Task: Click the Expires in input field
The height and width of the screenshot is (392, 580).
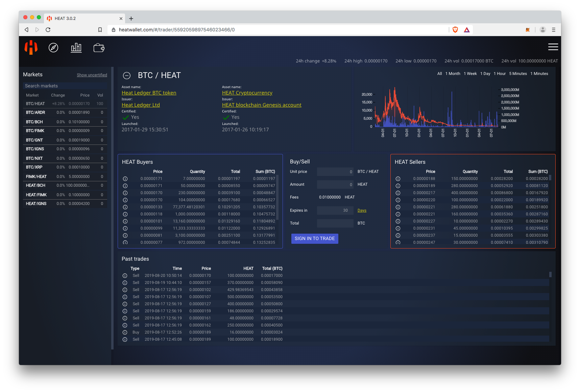Action: click(335, 210)
